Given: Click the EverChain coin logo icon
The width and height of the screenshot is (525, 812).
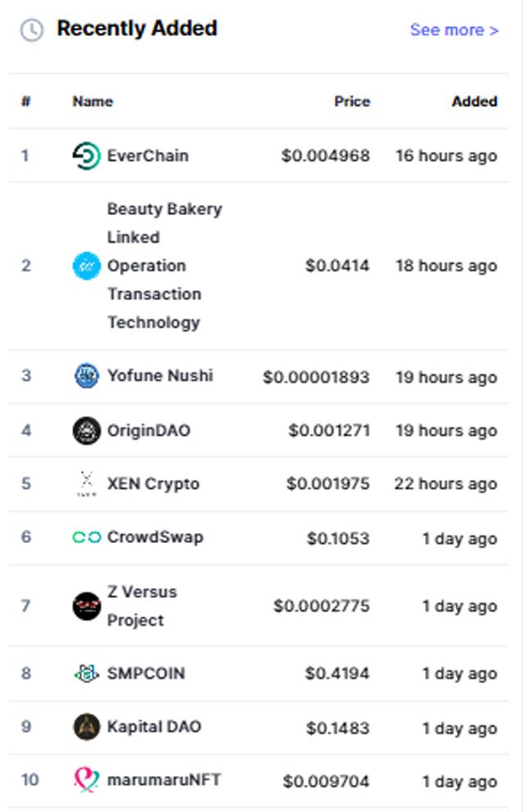Looking at the screenshot, I should click(86, 156).
